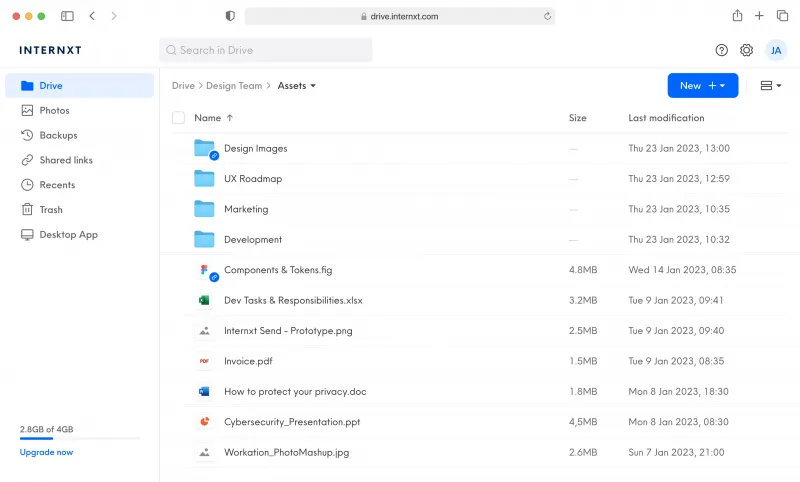Screen dimensions: 800x482
Task: Click the Design Images folder icon
Action: tap(205, 149)
